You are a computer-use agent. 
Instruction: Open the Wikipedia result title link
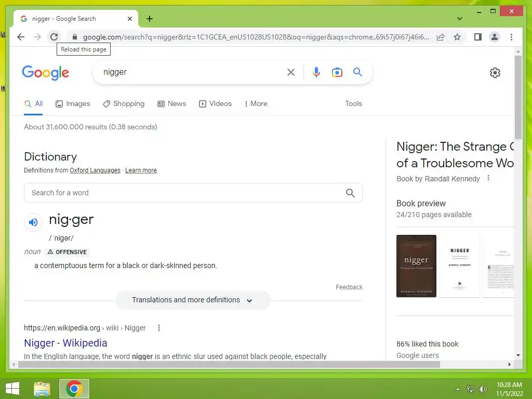coord(65,343)
